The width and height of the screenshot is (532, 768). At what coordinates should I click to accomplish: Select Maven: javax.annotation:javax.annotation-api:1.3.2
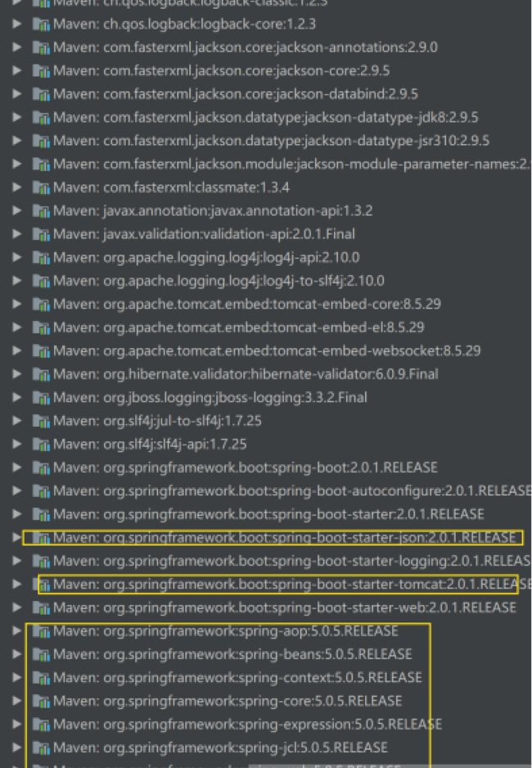point(213,211)
